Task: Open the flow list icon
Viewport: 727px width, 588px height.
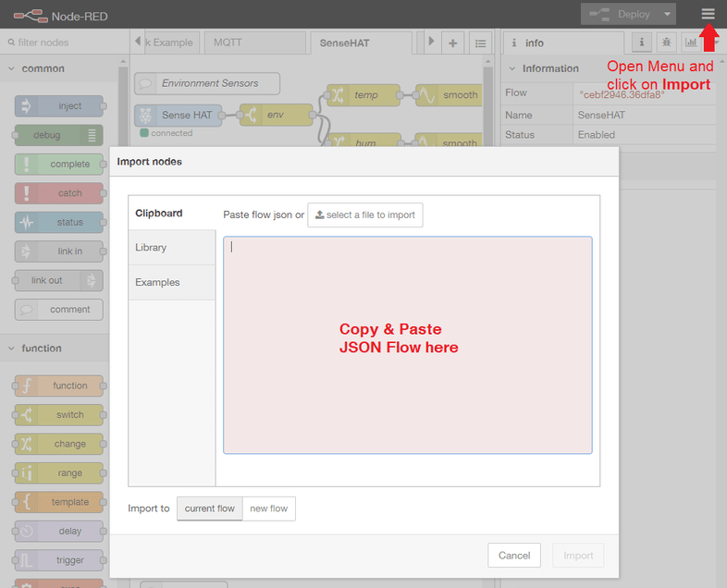Action: (x=480, y=43)
